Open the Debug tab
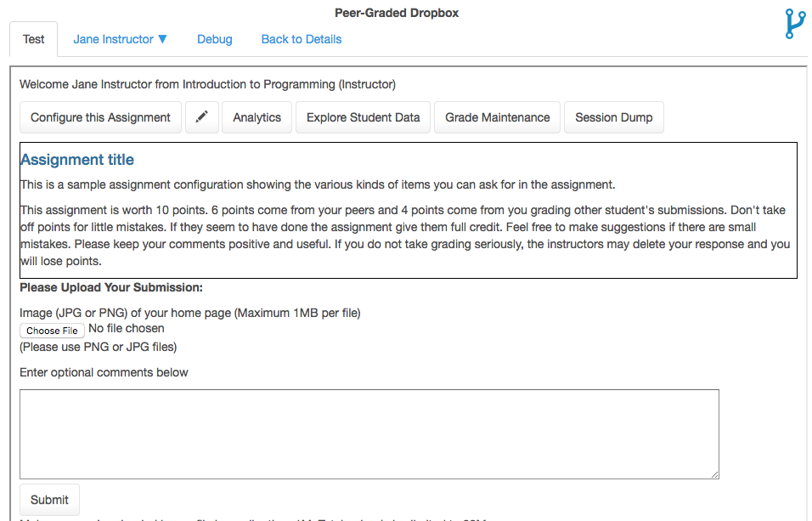 pos(214,39)
